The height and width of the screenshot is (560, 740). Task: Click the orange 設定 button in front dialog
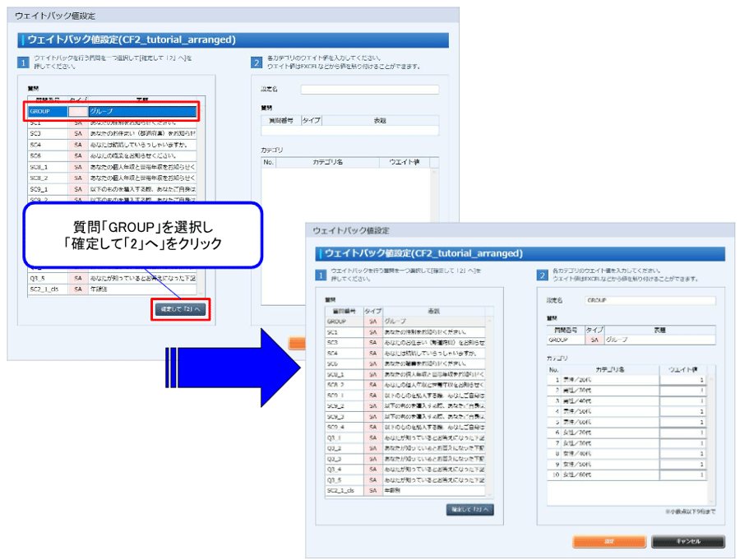point(610,542)
